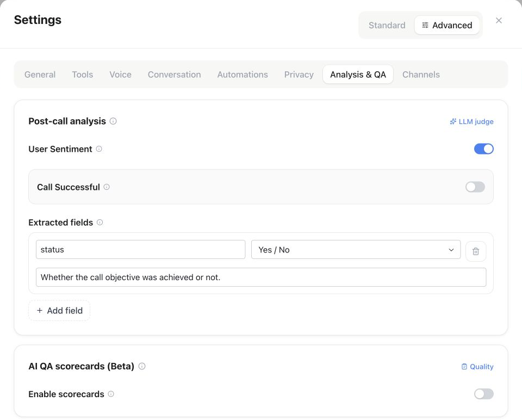
Task: Click the info icon beside Post-call analysis
Action: (x=113, y=121)
